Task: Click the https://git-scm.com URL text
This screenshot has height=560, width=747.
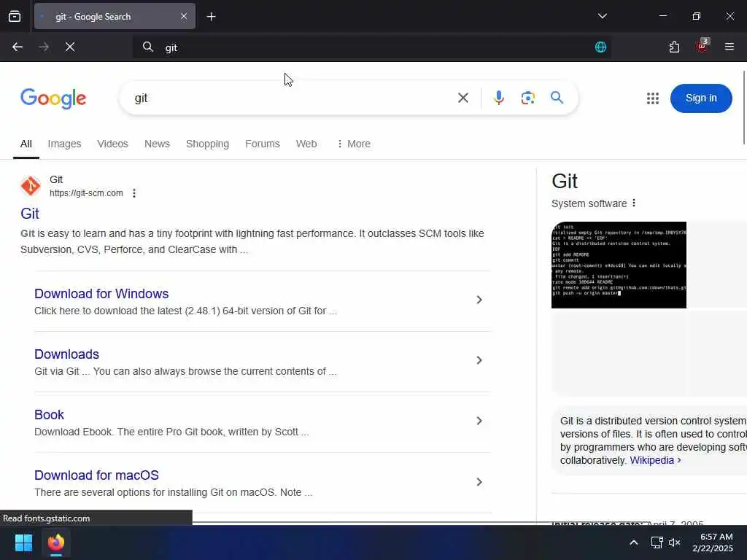Action: pos(86,192)
